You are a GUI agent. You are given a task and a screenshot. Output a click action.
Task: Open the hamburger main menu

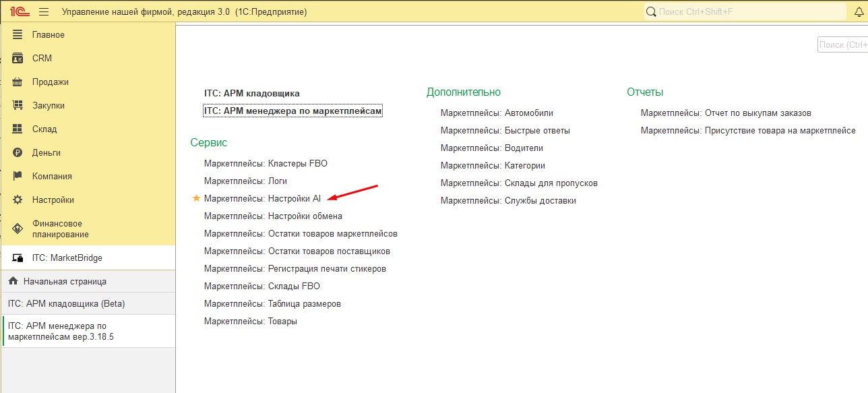[44, 11]
